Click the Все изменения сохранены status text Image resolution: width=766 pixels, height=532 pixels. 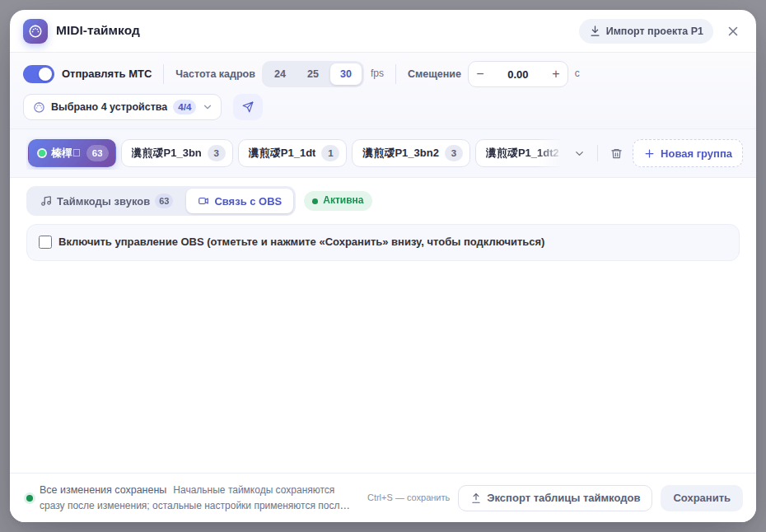103,490
